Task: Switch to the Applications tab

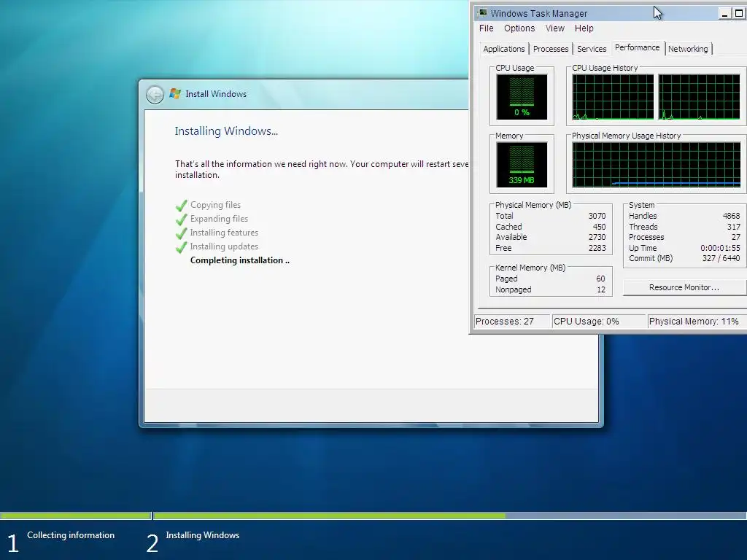Action: pyautogui.click(x=503, y=49)
